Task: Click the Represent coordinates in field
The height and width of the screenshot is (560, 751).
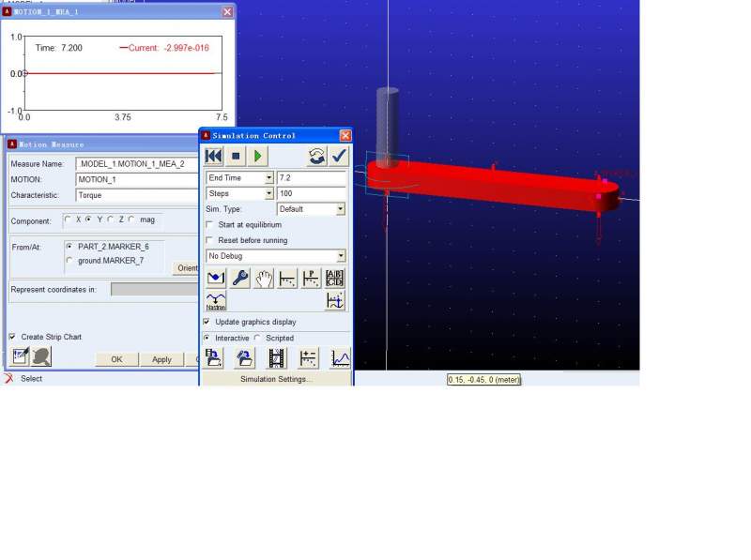Action: tap(155, 290)
